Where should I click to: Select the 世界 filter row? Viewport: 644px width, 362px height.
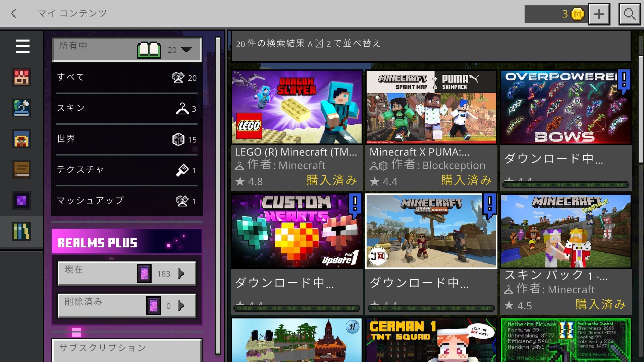(127, 139)
